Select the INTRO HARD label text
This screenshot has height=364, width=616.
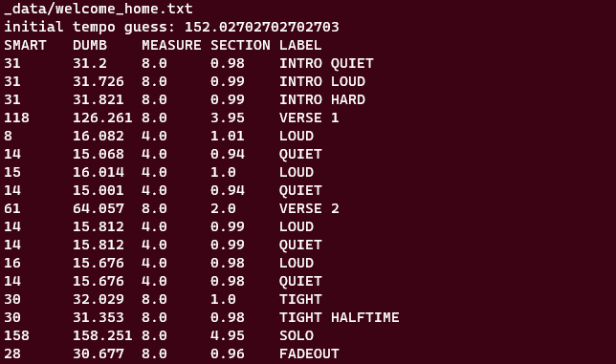tap(322, 99)
